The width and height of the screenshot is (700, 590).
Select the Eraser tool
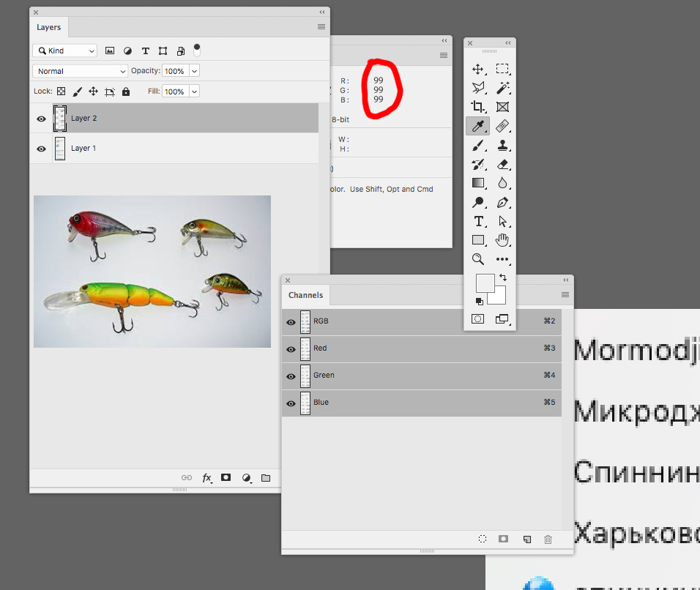tap(503, 164)
